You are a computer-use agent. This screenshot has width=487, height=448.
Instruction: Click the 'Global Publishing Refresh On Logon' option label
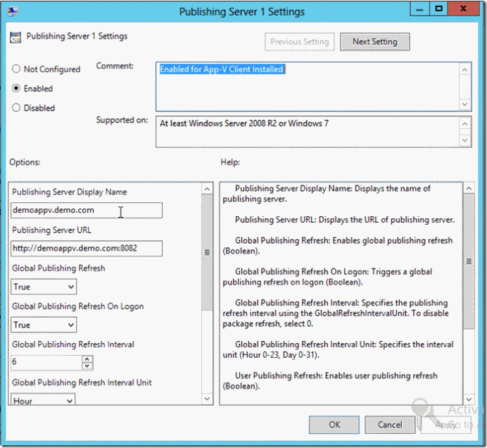77,306
